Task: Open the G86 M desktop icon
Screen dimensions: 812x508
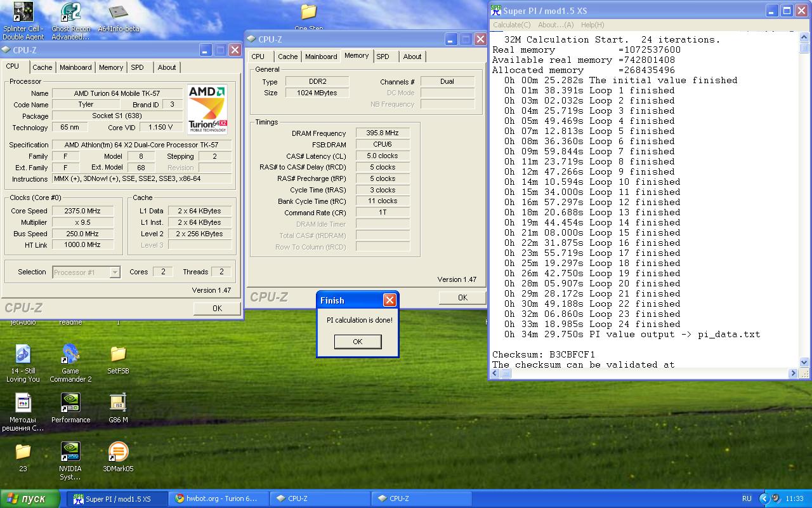Action: pos(118,408)
